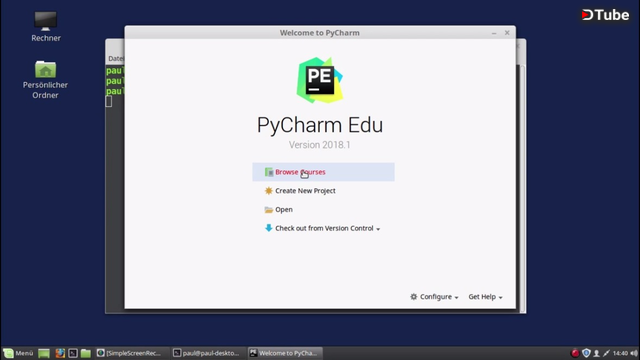Open the Get Help dropdown menu
The image size is (640, 360).
485,297
